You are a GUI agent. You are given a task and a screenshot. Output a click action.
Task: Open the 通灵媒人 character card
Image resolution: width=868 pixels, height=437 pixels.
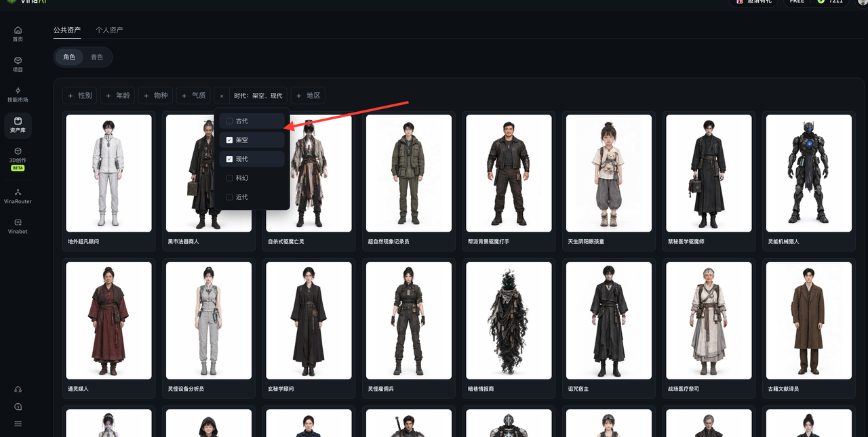coord(108,329)
